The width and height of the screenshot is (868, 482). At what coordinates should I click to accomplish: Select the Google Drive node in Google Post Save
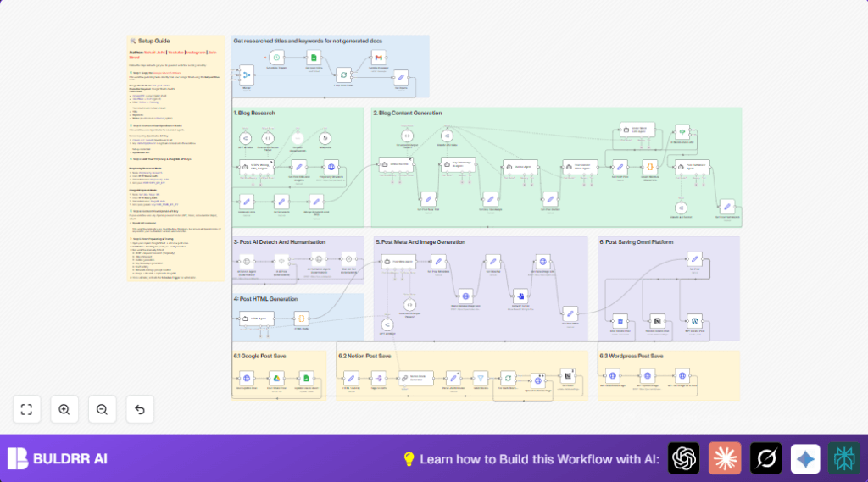tap(275, 378)
